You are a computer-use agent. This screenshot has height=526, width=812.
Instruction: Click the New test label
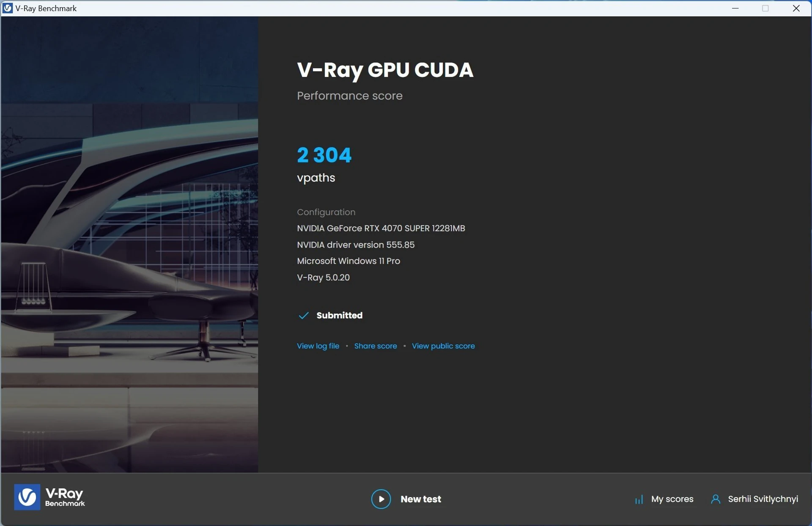[420, 499]
